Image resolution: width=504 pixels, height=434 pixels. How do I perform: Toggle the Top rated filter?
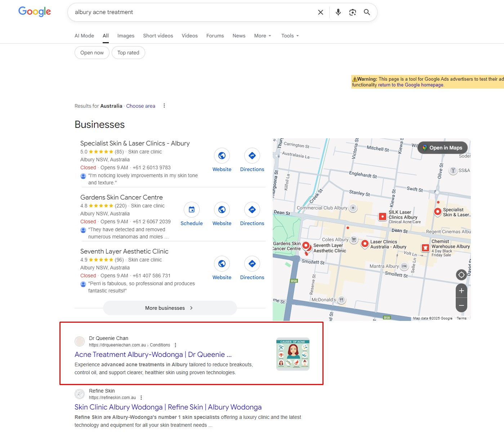128,53
